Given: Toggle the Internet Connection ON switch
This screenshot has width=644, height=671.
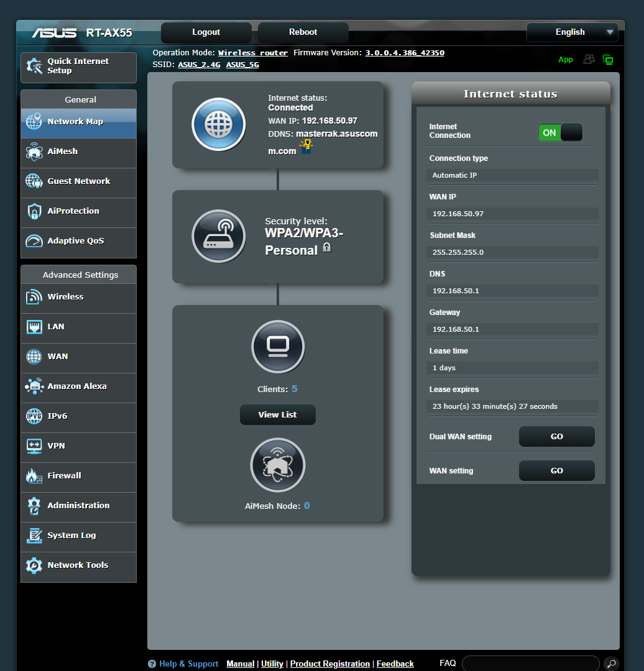Looking at the screenshot, I should (560, 132).
